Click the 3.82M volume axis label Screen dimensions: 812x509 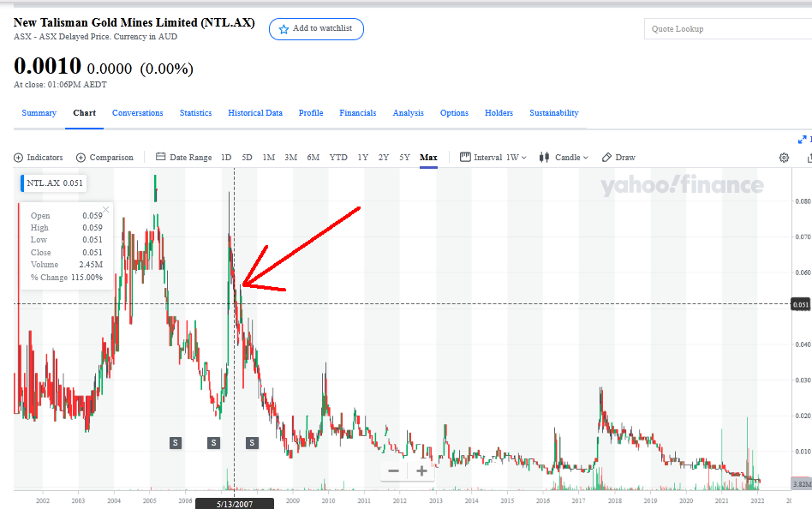tap(802, 484)
